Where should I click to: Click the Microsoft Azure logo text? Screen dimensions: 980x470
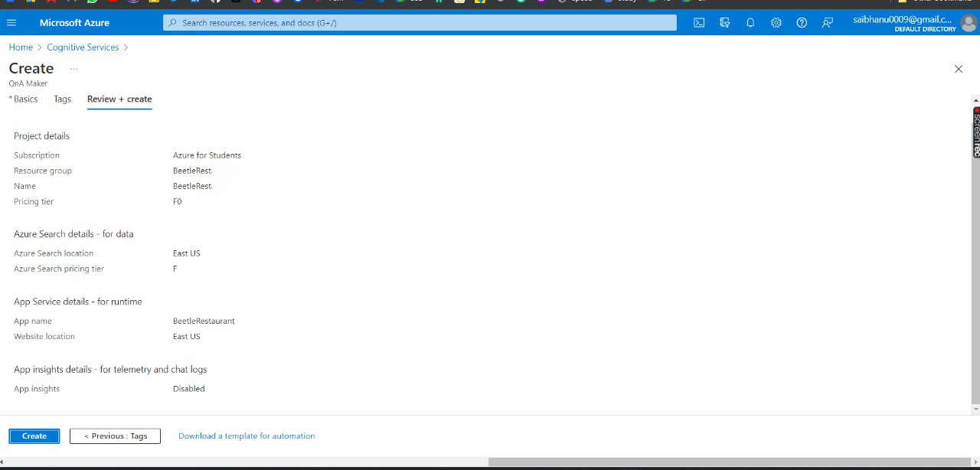[74, 23]
